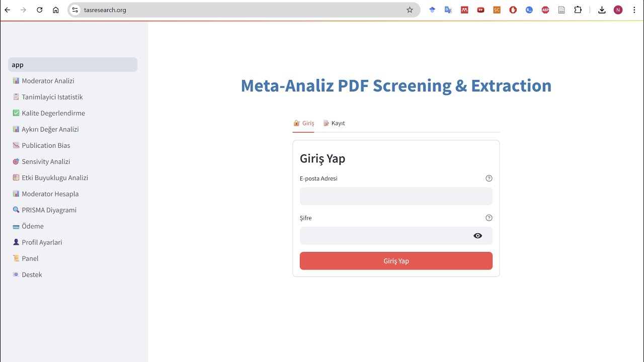Open the AdBlock Plus extension icon
Image resolution: width=644 pixels, height=362 pixels.
click(x=545, y=10)
